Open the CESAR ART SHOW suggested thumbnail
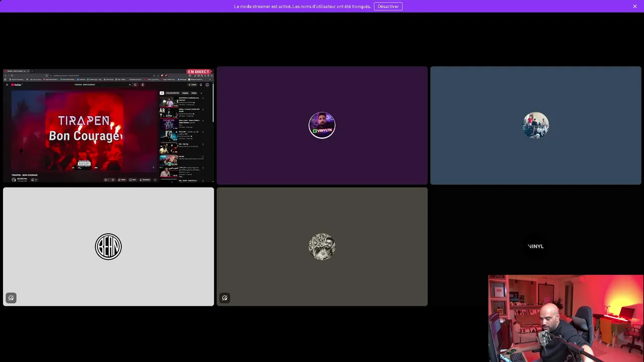Image resolution: width=644 pixels, height=362 pixels. [x=169, y=113]
